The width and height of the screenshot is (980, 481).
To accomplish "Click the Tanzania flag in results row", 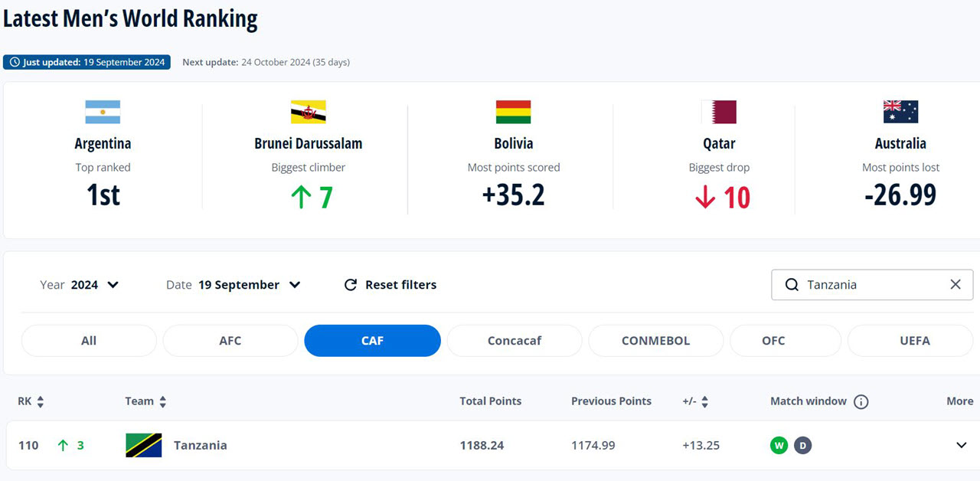I will tap(144, 445).
